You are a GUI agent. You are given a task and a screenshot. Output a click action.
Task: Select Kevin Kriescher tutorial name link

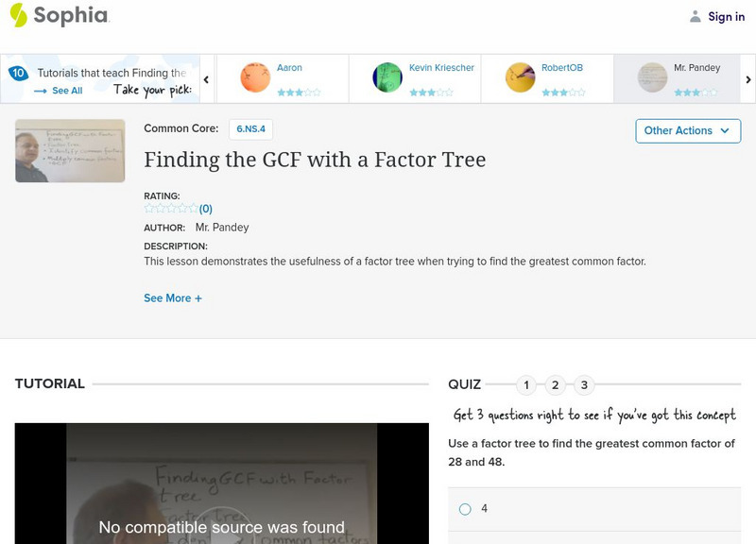(441, 68)
